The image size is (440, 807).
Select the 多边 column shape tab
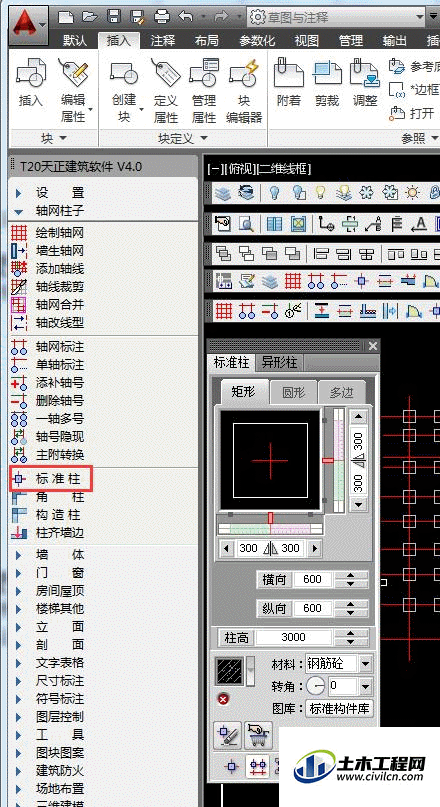342,393
